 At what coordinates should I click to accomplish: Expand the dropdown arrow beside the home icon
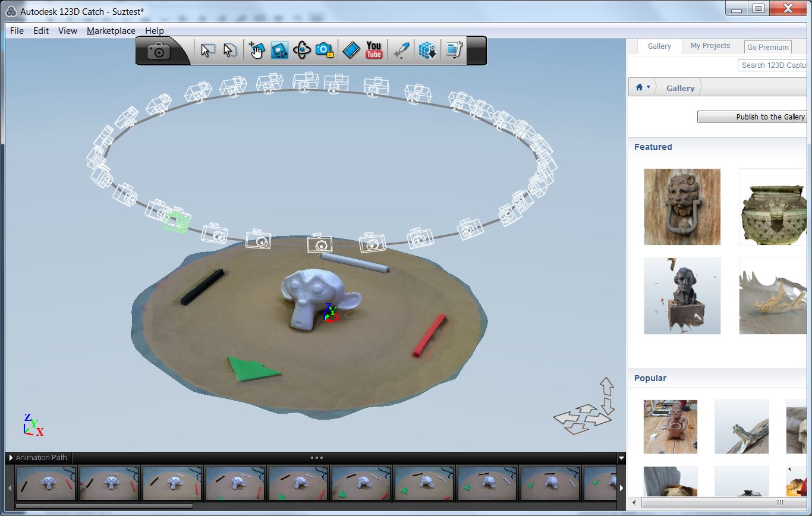point(648,87)
